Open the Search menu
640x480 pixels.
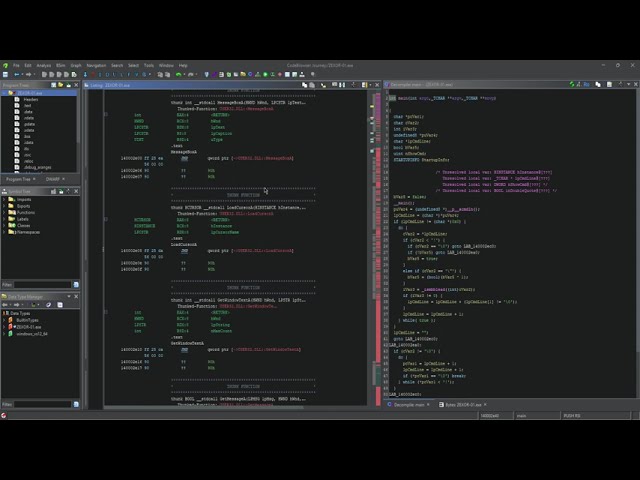117,65
